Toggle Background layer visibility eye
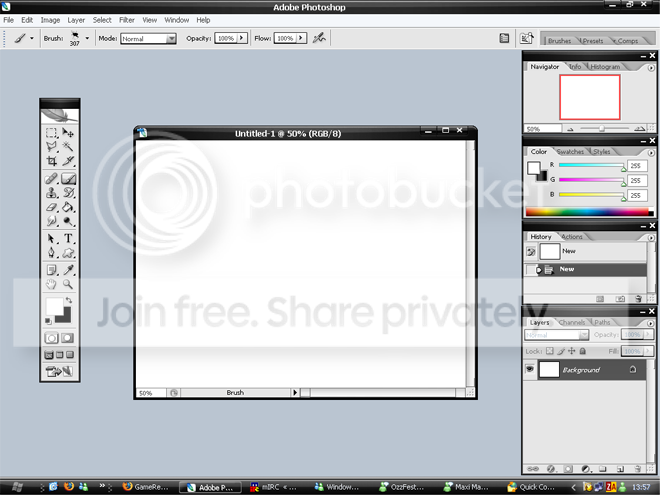The height and width of the screenshot is (495, 660). point(530,369)
